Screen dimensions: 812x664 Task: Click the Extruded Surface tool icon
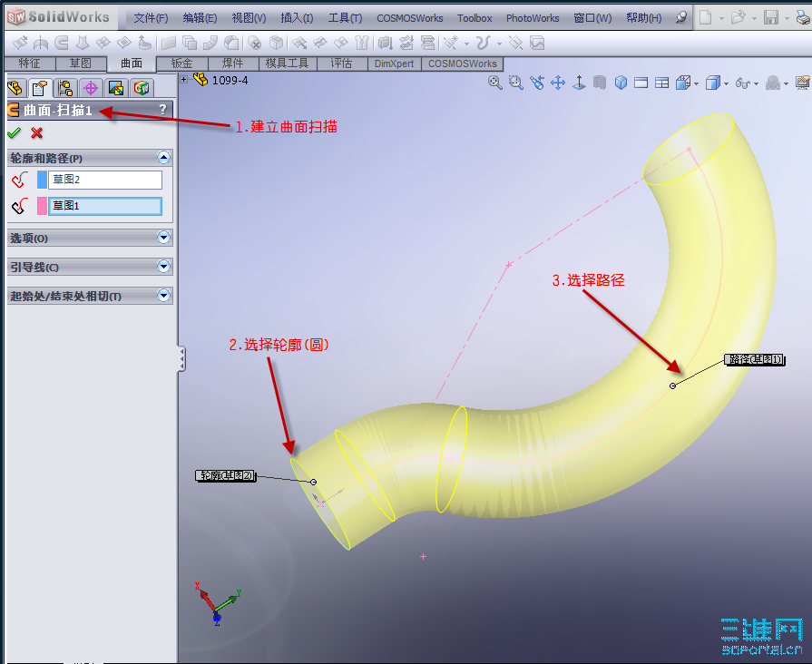[x=20, y=43]
